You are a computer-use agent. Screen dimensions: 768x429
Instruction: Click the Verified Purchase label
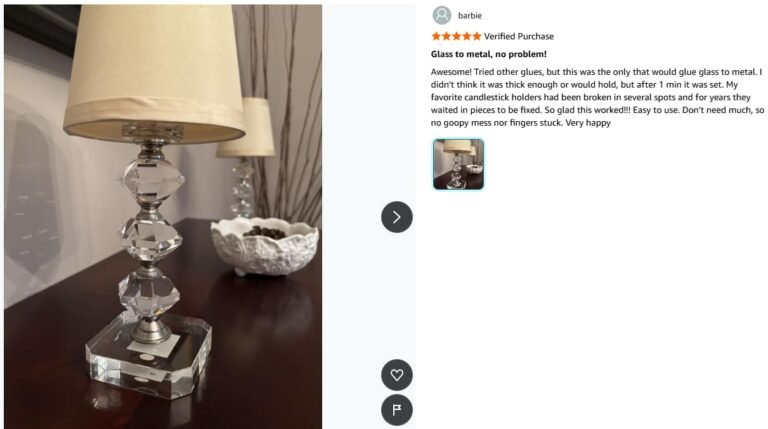point(519,36)
